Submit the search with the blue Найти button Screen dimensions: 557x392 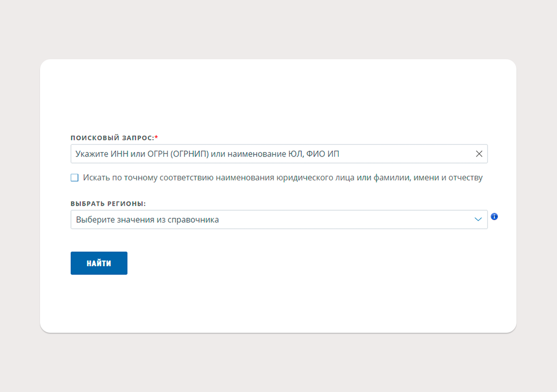(99, 263)
